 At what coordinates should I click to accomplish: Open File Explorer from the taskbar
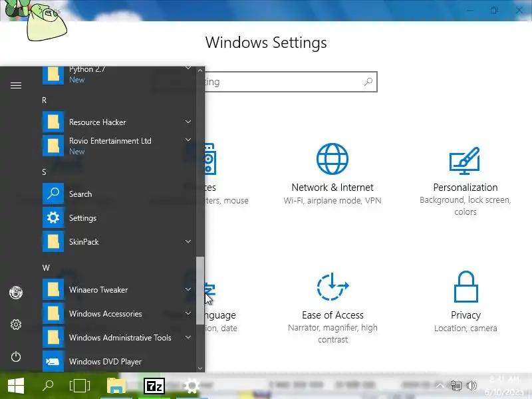pos(116,386)
